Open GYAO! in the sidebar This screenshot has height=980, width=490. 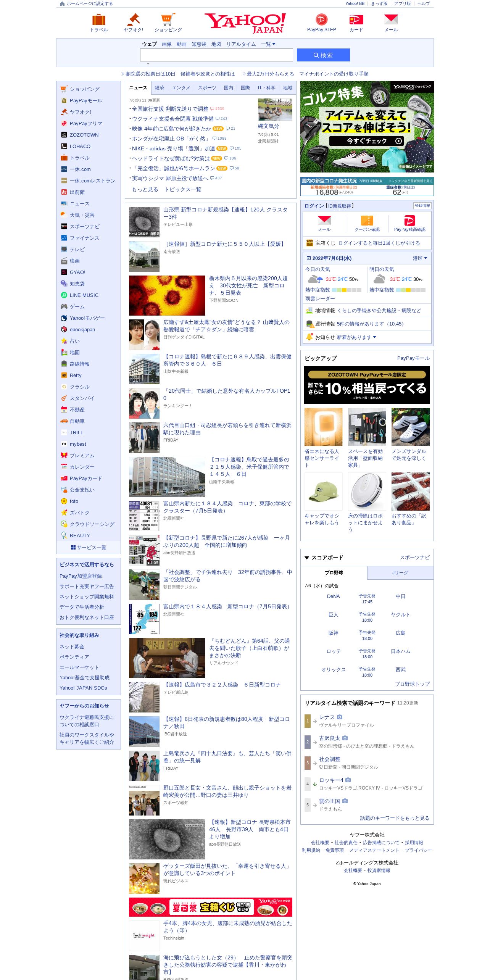(77, 272)
